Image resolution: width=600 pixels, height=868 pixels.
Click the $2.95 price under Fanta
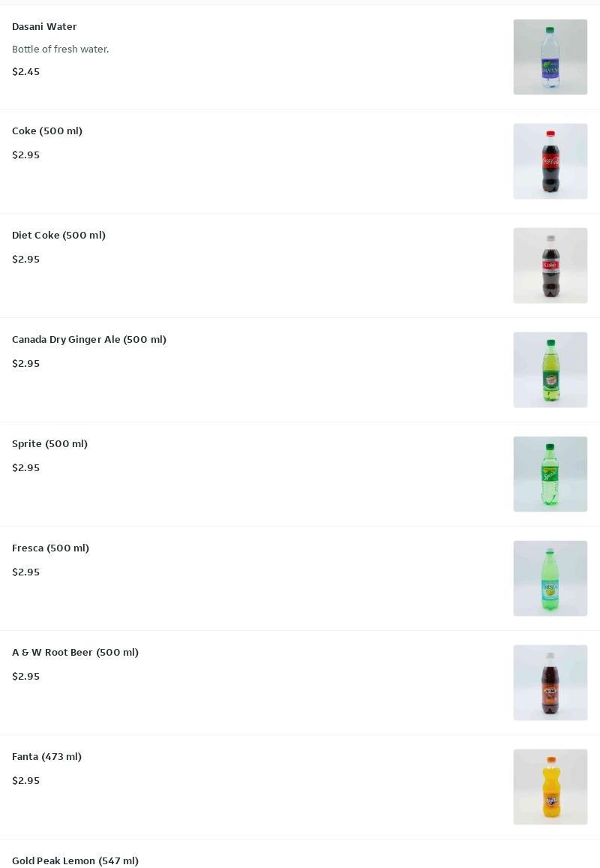click(x=26, y=780)
